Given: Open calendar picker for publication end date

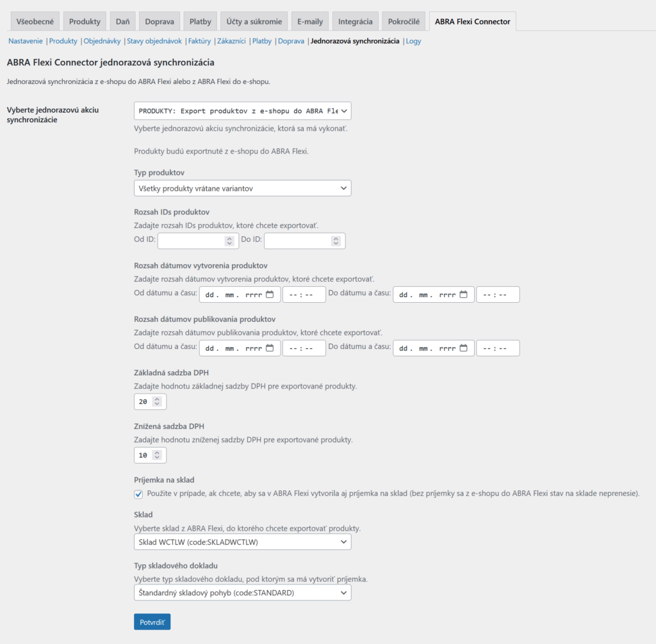Looking at the screenshot, I should point(463,348).
